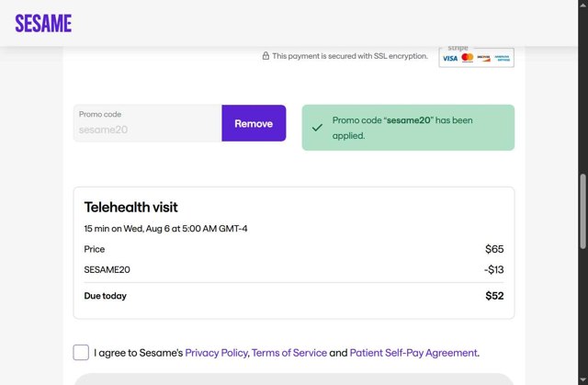The height and width of the screenshot is (385, 588).
Task: Click the -$13 discount value
Action: [x=494, y=269]
